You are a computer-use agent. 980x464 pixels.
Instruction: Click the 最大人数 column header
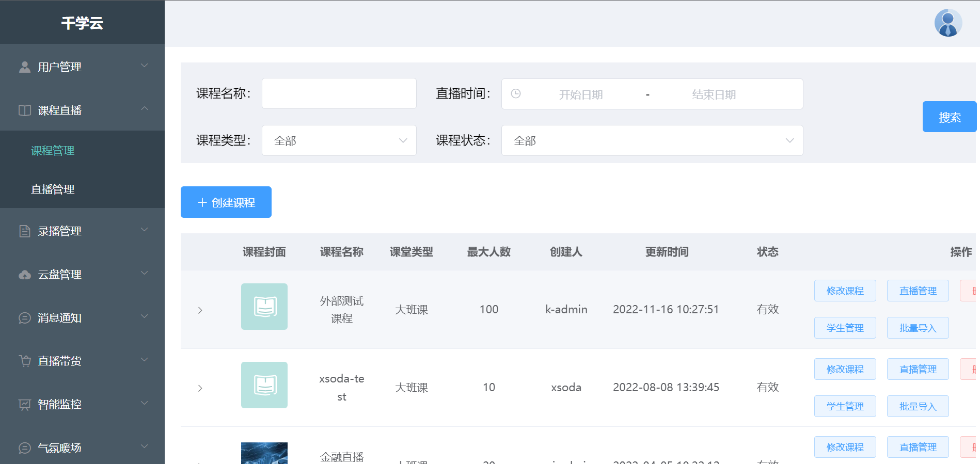pos(488,252)
